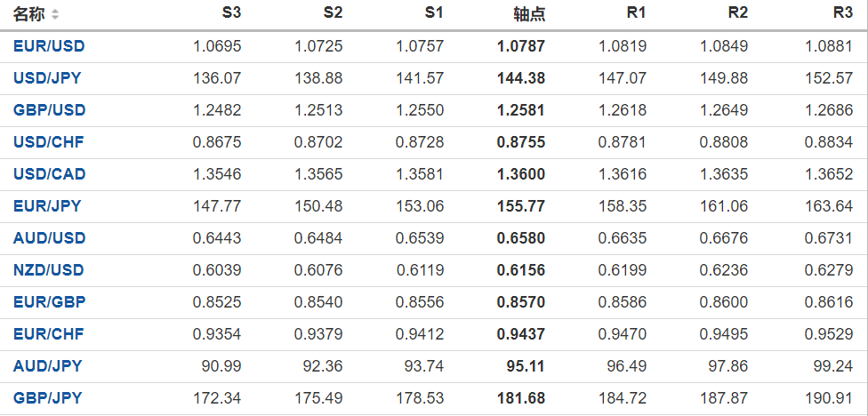Screen dimensions: 868x416
Task: Click the S1 column header
Action: (x=434, y=14)
